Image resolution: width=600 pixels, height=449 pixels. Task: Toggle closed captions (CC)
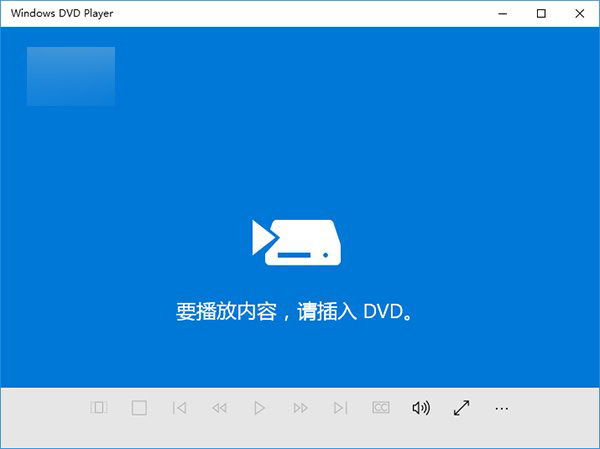click(381, 408)
